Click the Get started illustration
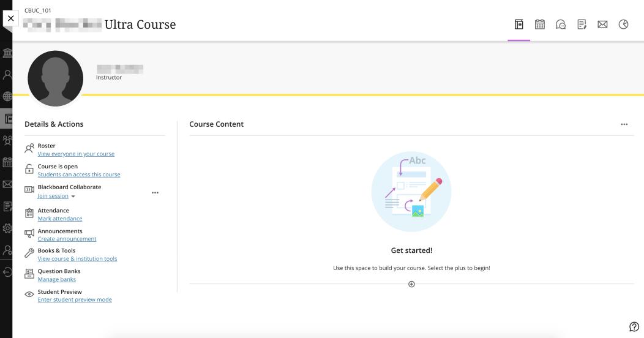This screenshot has width=644, height=338. [x=411, y=192]
